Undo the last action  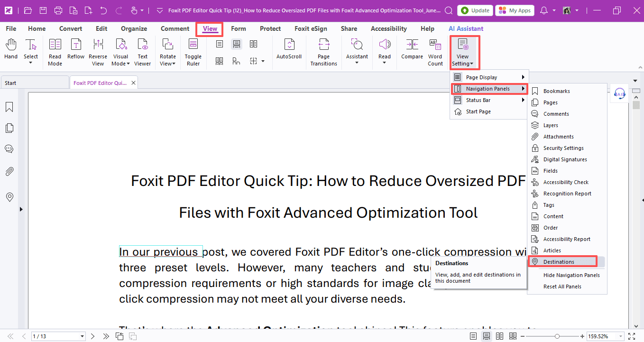(x=104, y=10)
